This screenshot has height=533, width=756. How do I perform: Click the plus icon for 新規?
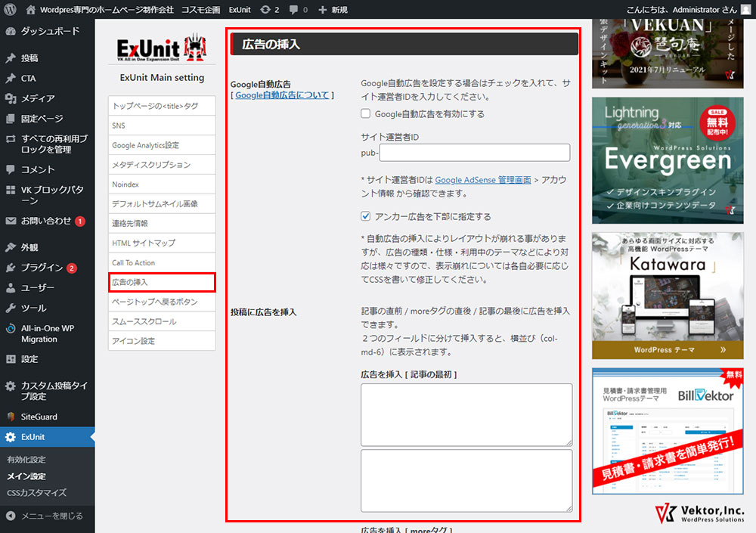click(323, 10)
